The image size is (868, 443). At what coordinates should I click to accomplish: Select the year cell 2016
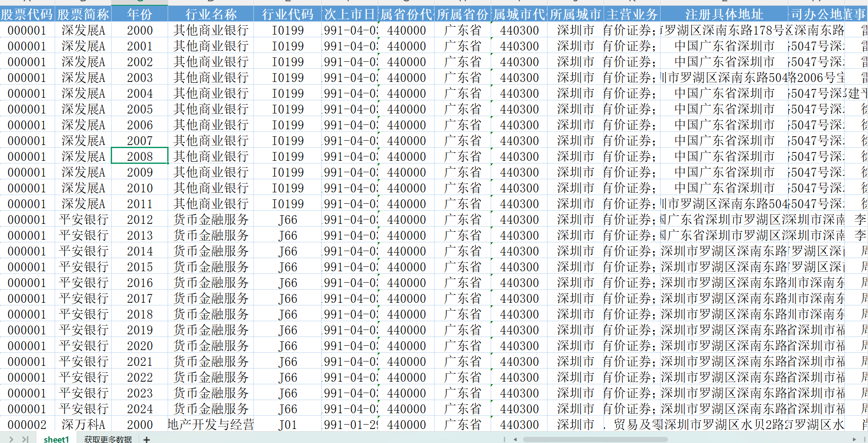(140, 283)
